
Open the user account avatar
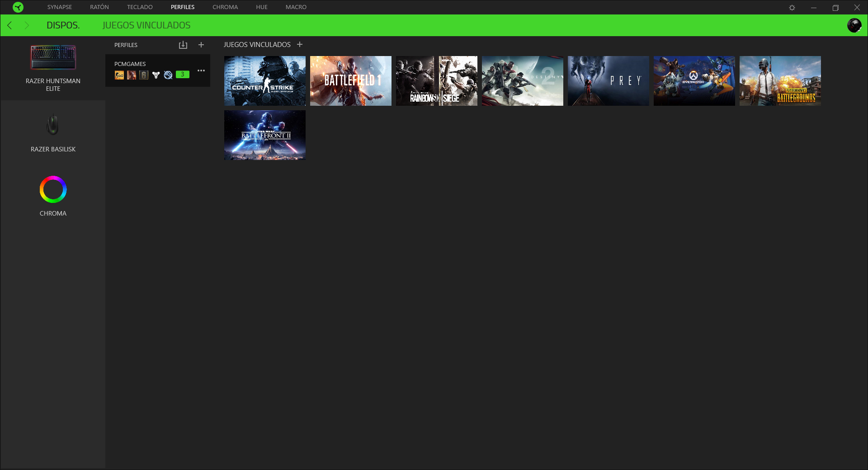854,25
